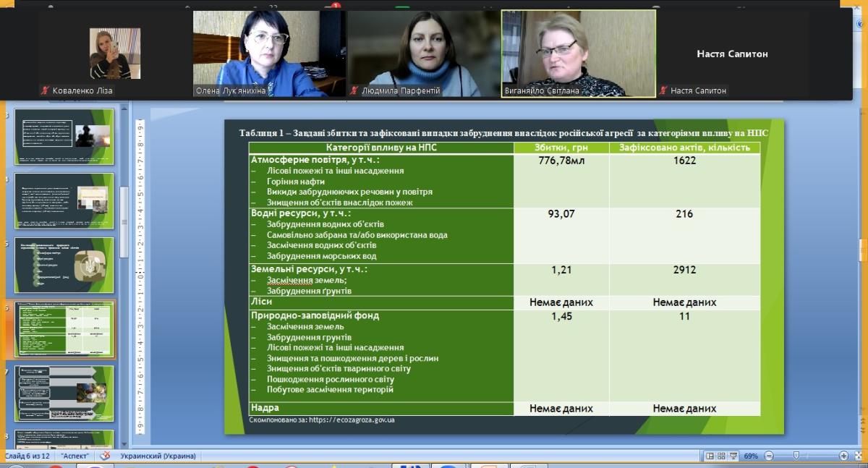Switch to Slide Sorter view
Image resolution: width=868 pixels, height=468 pixels.
721,456
